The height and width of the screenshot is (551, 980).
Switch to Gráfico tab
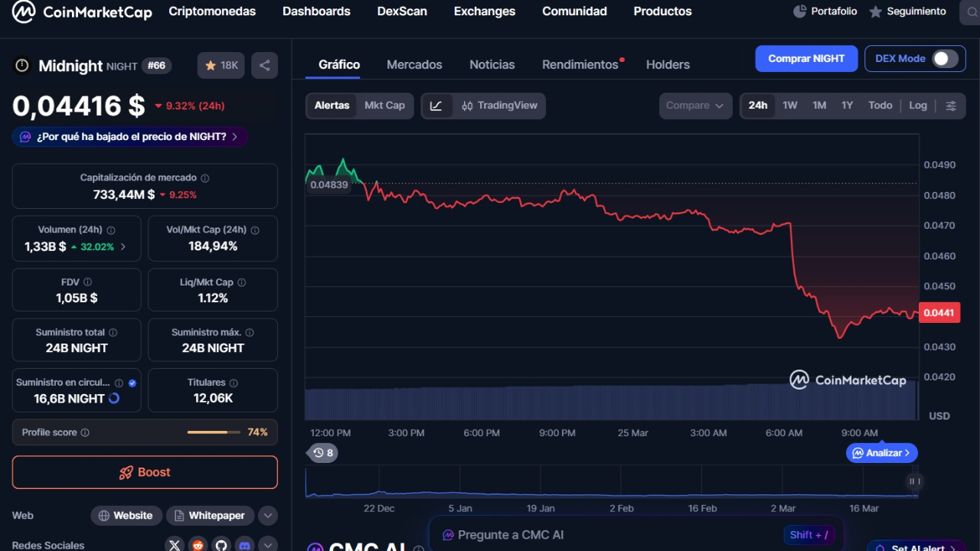[x=339, y=65]
